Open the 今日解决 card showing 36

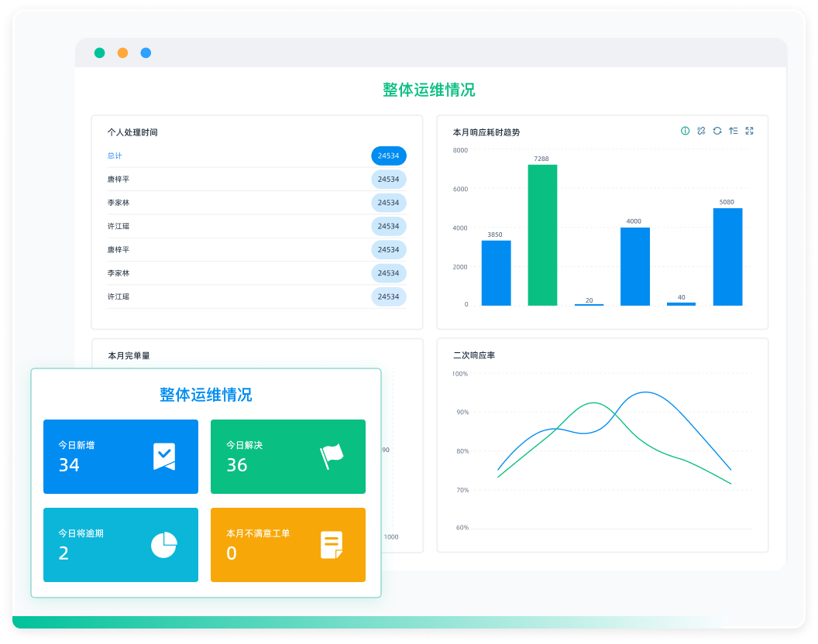(287, 457)
